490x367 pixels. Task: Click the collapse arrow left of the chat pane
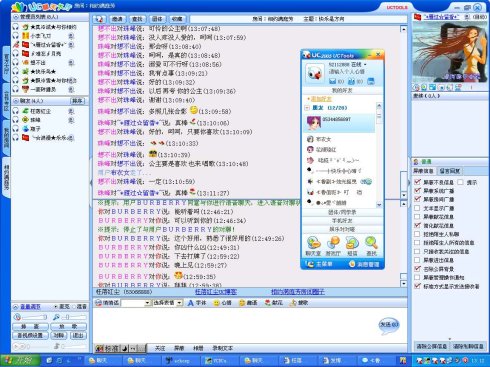click(91, 182)
